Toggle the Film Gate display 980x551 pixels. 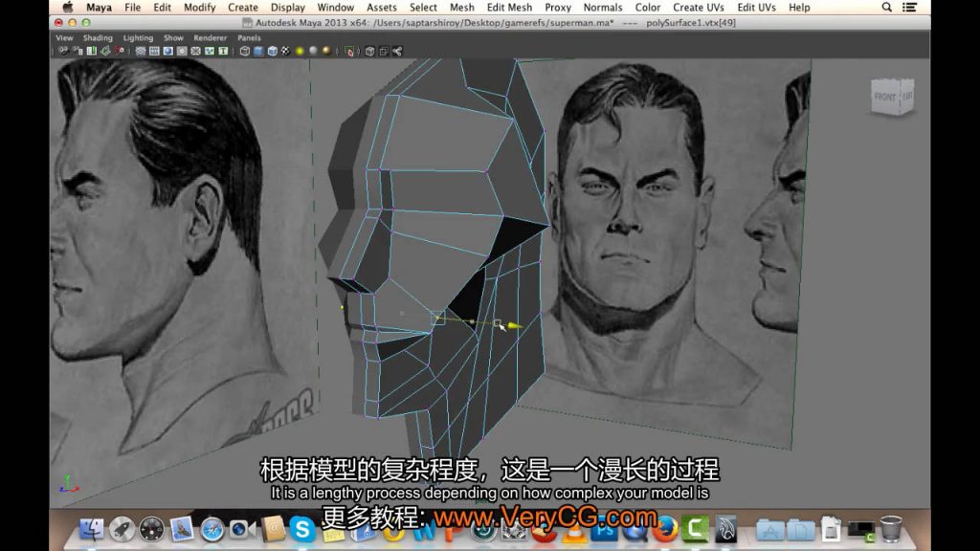tap(154, 52)
